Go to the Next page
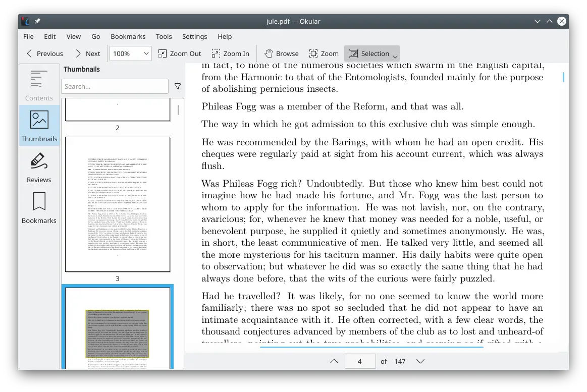Screen dimensions: 587x392 pos(88,53)
